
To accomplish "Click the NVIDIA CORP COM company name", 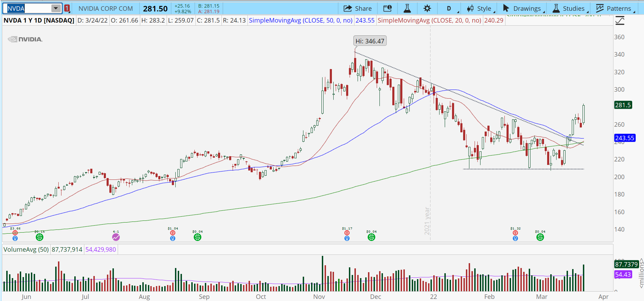I will point(106,9).
